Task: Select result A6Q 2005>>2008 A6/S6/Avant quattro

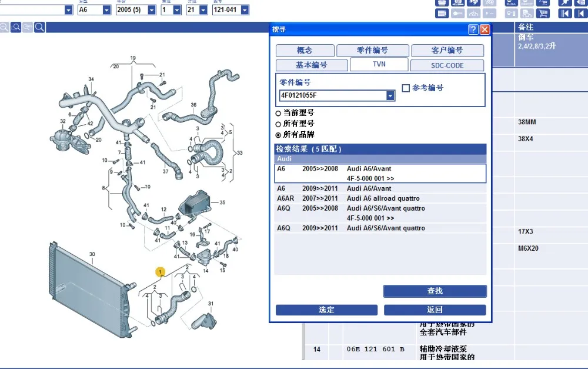Action: tap(380, 213)
